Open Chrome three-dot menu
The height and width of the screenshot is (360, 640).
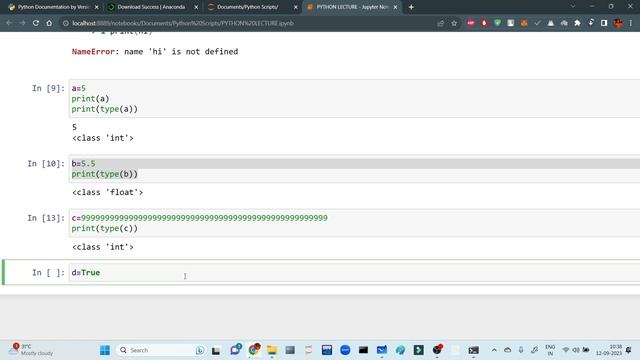[631, 23]
